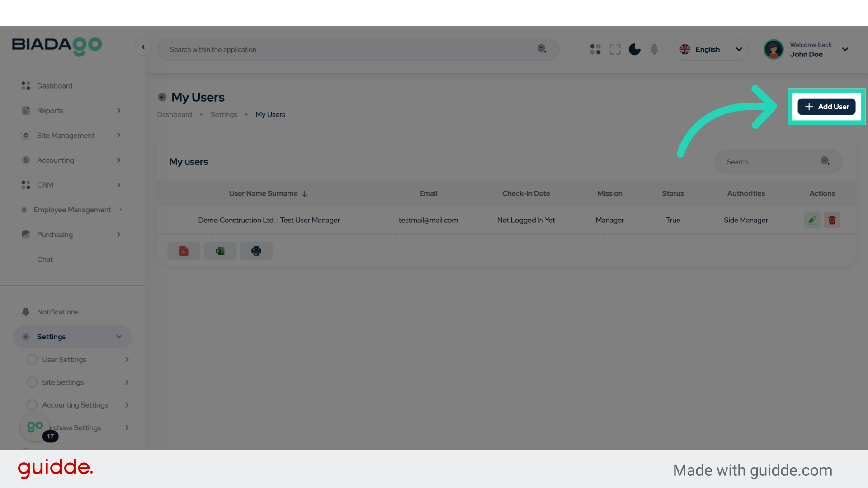Open the apps grid icon in the header

595,49
